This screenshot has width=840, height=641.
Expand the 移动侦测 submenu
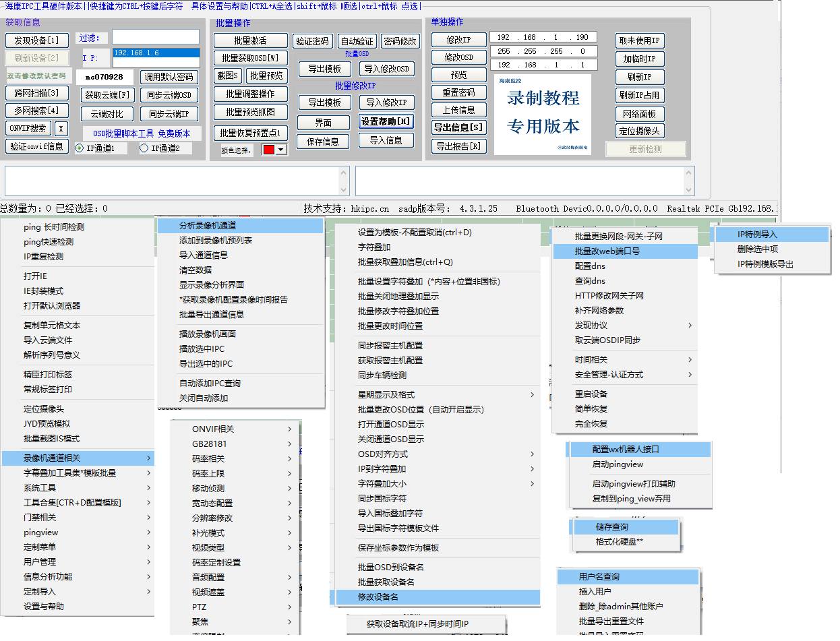[x=235, y=489]
